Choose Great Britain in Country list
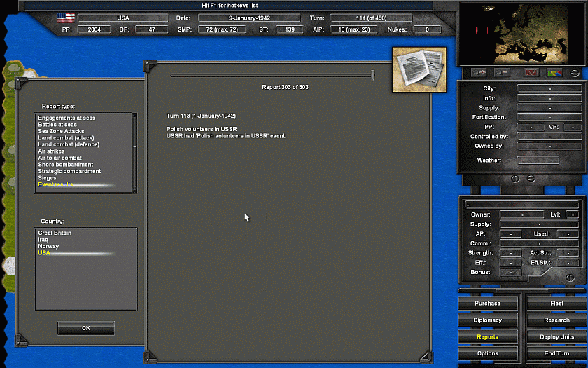Image resolution: width=588 pixels, height=368 pixels. click(x=55, y=233)
